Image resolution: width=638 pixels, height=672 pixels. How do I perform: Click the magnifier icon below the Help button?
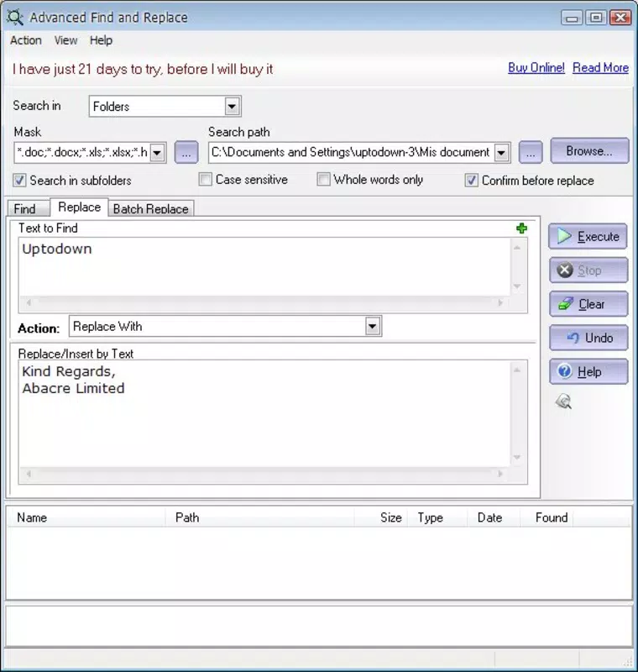pyautogui.click(x=563, y=402)
